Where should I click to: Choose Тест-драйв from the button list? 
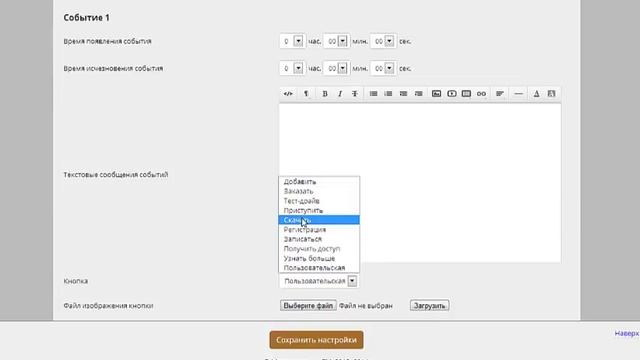point(319,201)
